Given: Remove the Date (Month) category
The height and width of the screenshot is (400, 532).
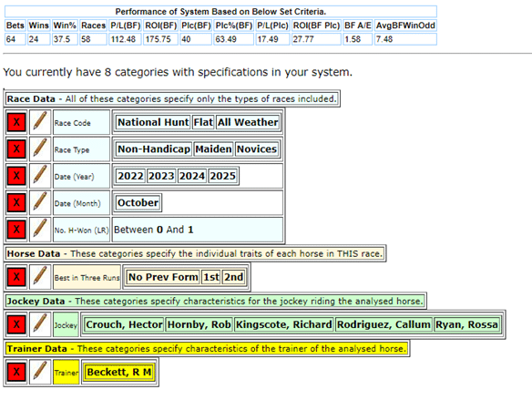Looking at the screenshot, I should (x=16, y=202).
